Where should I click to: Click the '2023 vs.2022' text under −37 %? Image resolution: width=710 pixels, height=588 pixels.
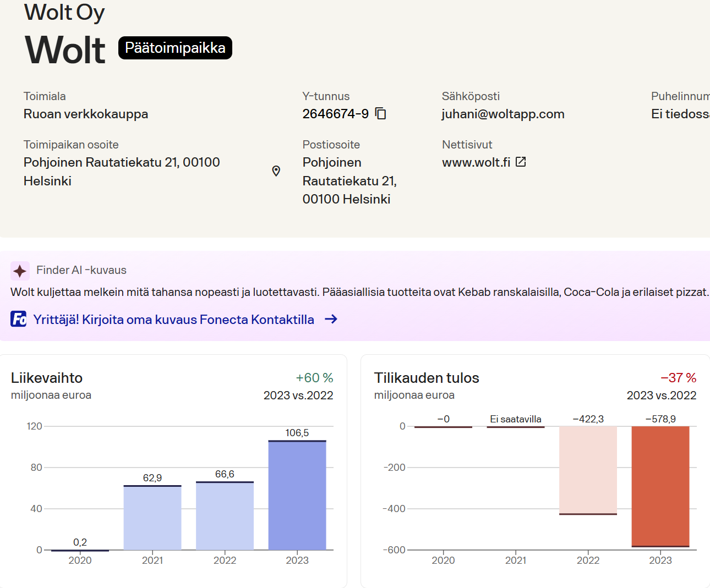662,395
